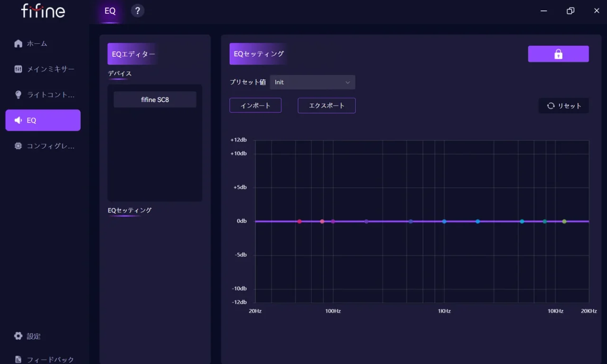Click the preset dropdown chevron arrow

coord(347,82)
